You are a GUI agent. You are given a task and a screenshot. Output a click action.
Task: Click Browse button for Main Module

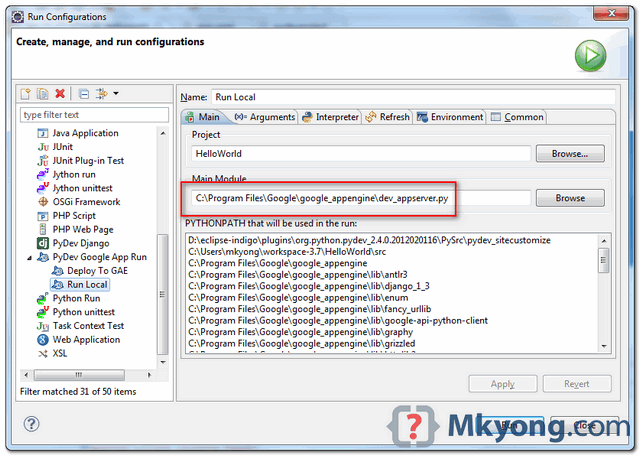click(570, 198)
